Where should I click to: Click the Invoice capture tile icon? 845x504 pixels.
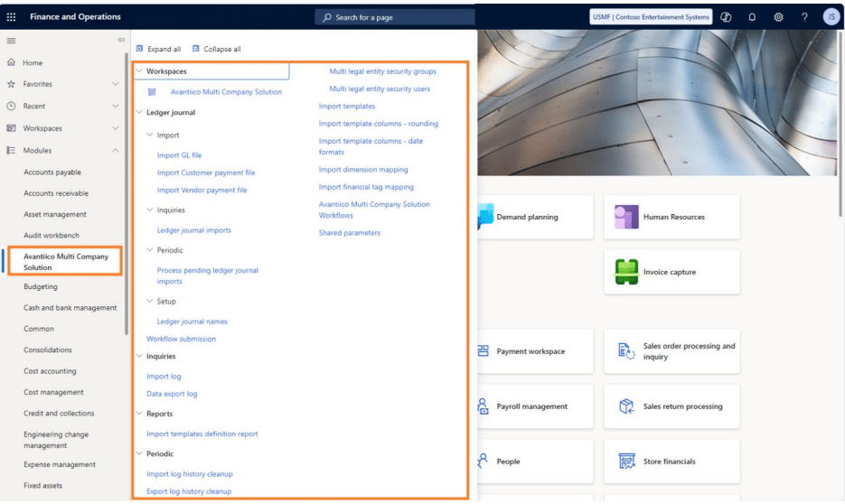pos(626,272)
